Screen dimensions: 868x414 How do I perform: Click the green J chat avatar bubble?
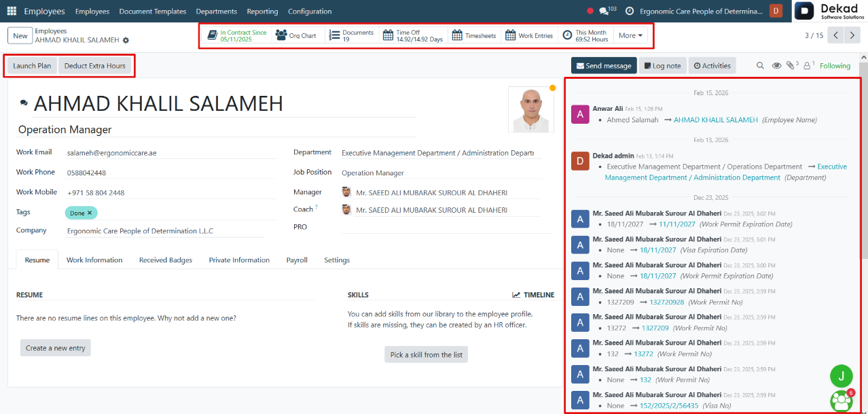(x=842, y=376)
